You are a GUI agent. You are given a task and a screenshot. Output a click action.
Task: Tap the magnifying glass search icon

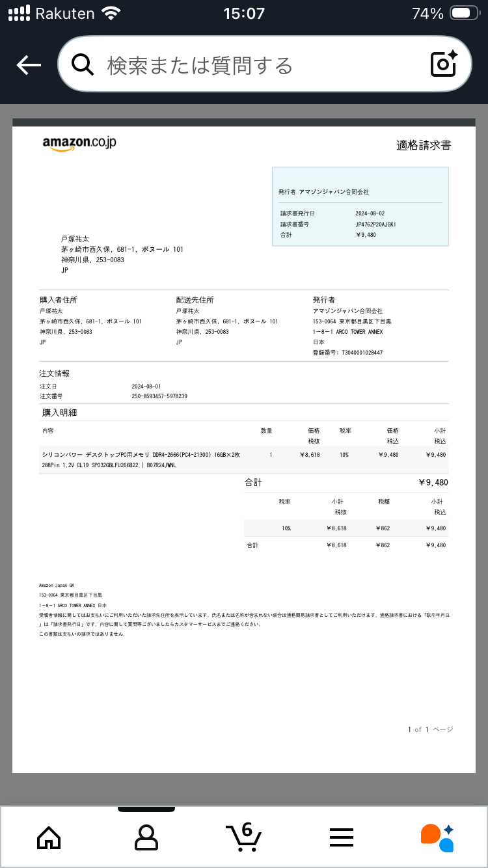83,64
